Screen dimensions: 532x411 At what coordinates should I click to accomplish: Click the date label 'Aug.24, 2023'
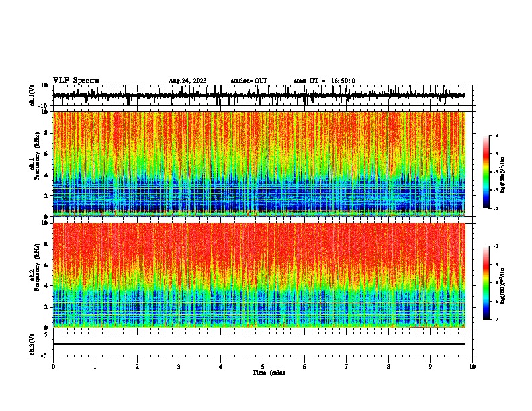tap(187, 81)
